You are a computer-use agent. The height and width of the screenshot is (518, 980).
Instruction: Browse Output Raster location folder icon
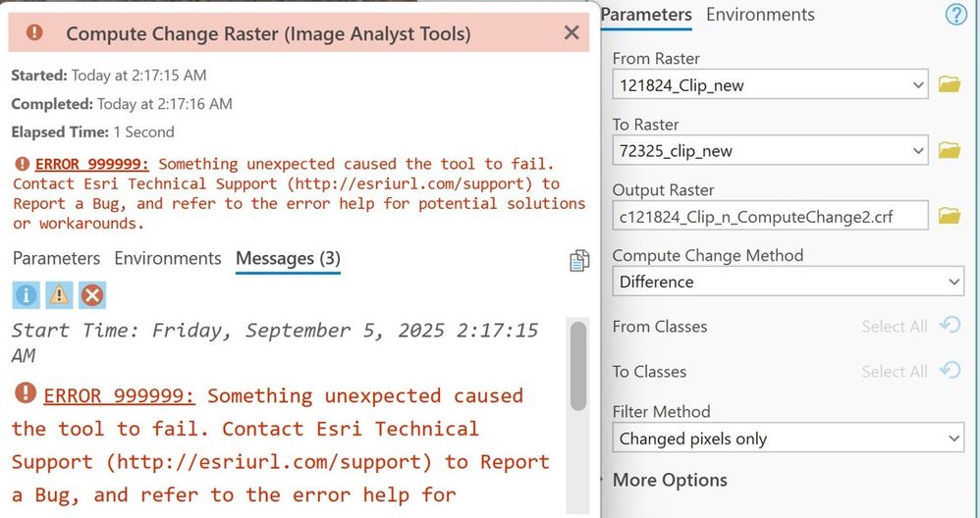click(x=949, y=216)
